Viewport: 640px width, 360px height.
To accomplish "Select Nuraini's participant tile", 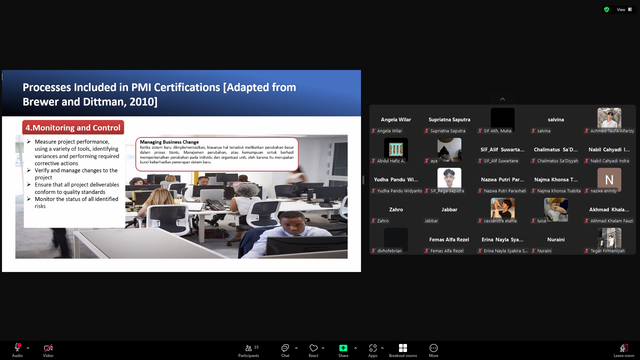I will pos(556,240).
